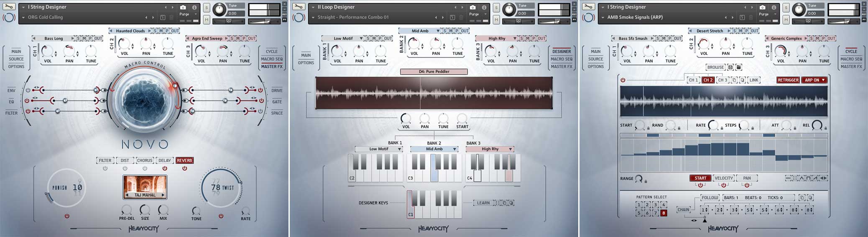Toggle power button under VELOCITY in Smoke Signals

point(724,185)
